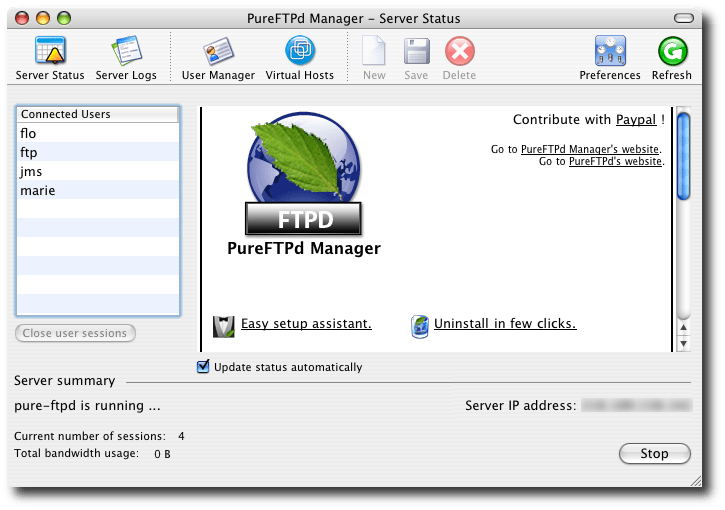
Task: Stop the pure-ftpd server
Action: click(x=655, y=454)
